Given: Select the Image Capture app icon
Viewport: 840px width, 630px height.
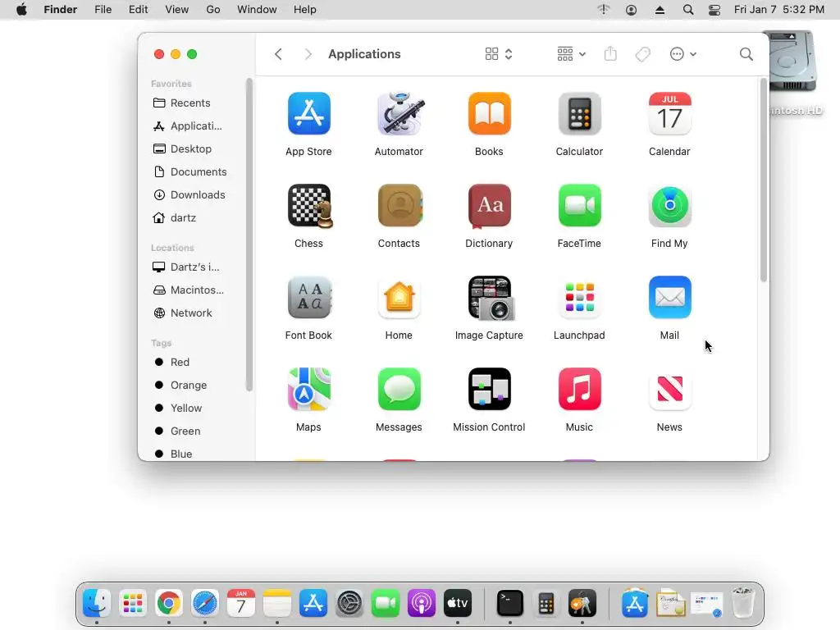Looking at the screenshot, I should [491, 299].
